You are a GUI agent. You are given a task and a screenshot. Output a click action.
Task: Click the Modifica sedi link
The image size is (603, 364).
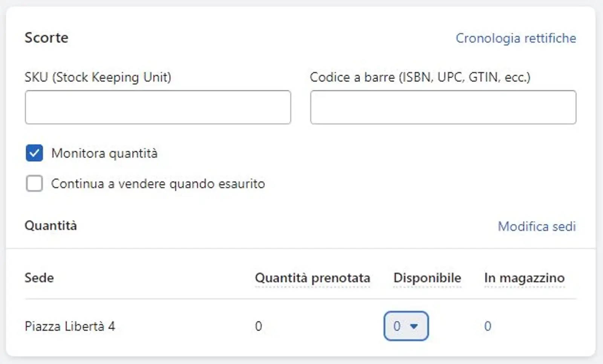[x=537, y=226]
